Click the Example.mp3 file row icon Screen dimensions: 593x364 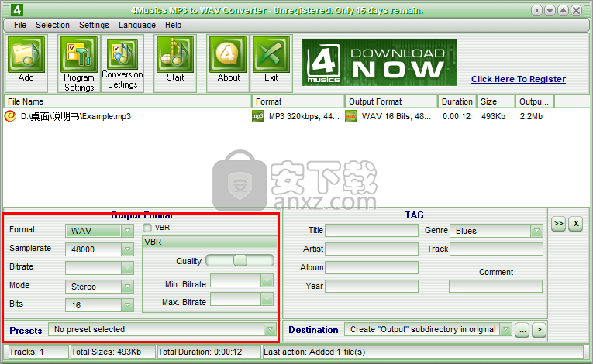click(x=10, y=116)
